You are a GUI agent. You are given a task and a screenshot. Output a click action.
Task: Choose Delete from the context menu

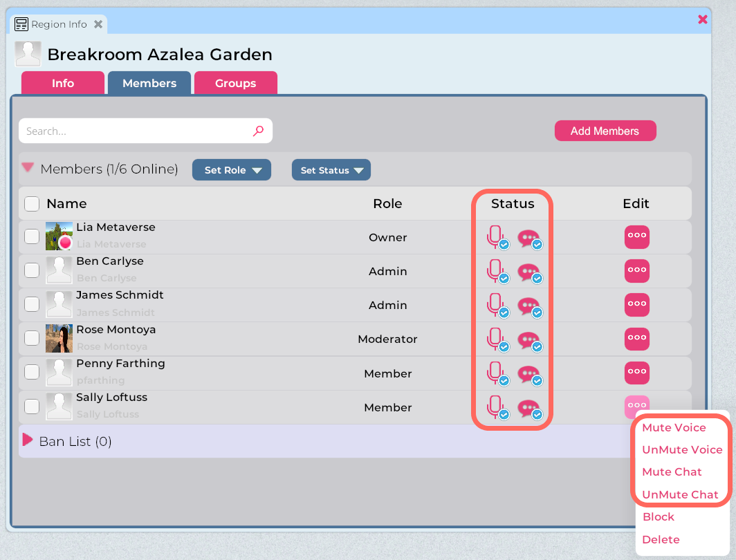pyautogui.click(x=661, y=539)
